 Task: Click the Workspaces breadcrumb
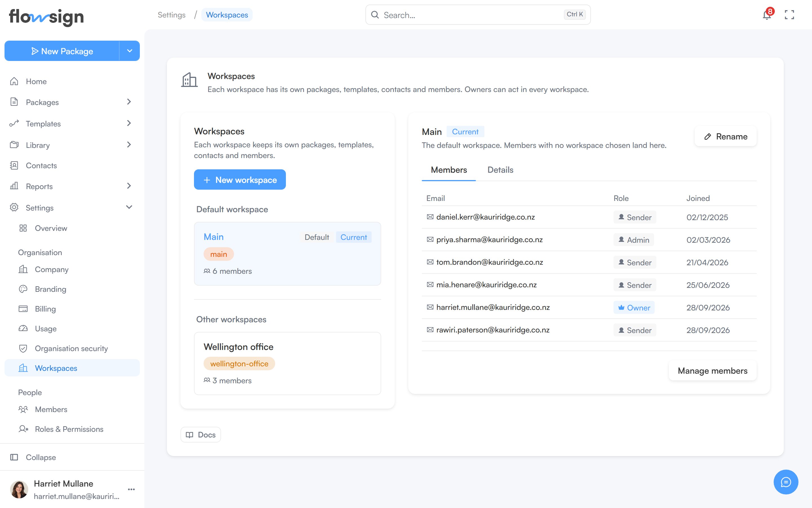[x=227, y=15]
